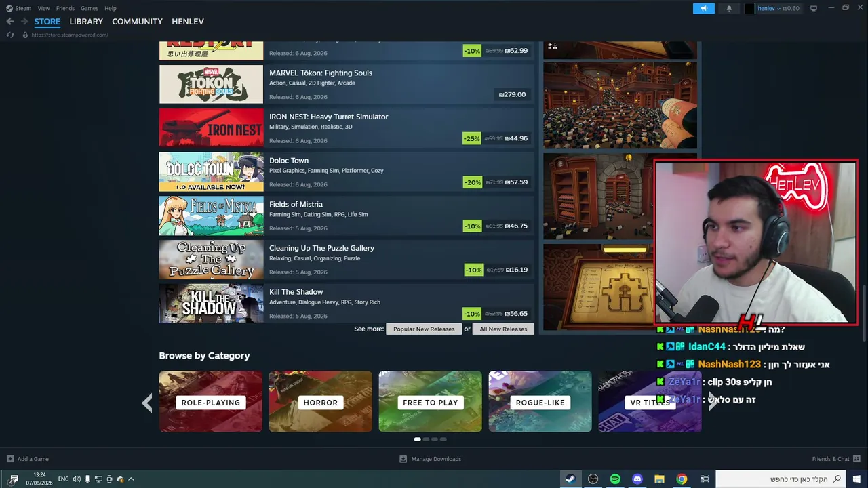This screenshot has width=868, height=488.
Task: Open the Games menu
Action: pos(90,8)
